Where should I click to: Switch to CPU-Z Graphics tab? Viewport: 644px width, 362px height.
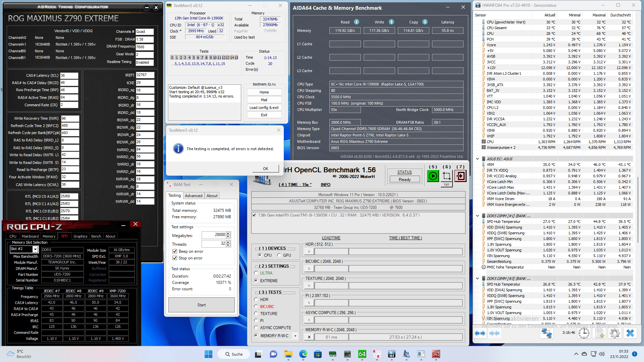[80, 236]
